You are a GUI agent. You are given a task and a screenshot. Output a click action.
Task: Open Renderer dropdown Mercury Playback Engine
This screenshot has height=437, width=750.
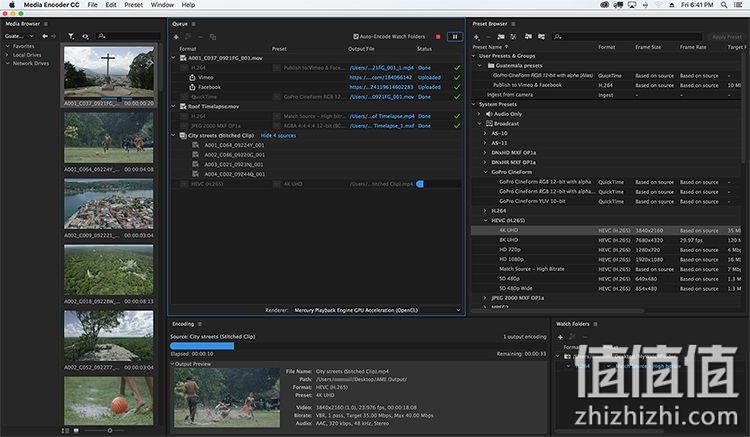[377, 310]
